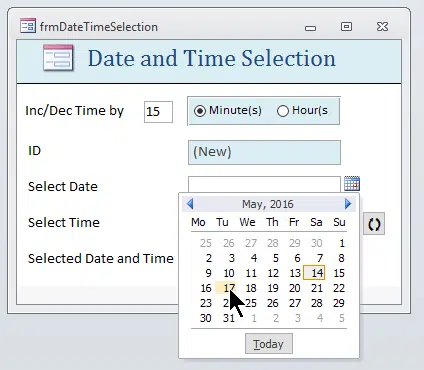Click the Select Date text field
Image resolution: width=424 pixels, height=370 pixels.
(x=264, y=184)
